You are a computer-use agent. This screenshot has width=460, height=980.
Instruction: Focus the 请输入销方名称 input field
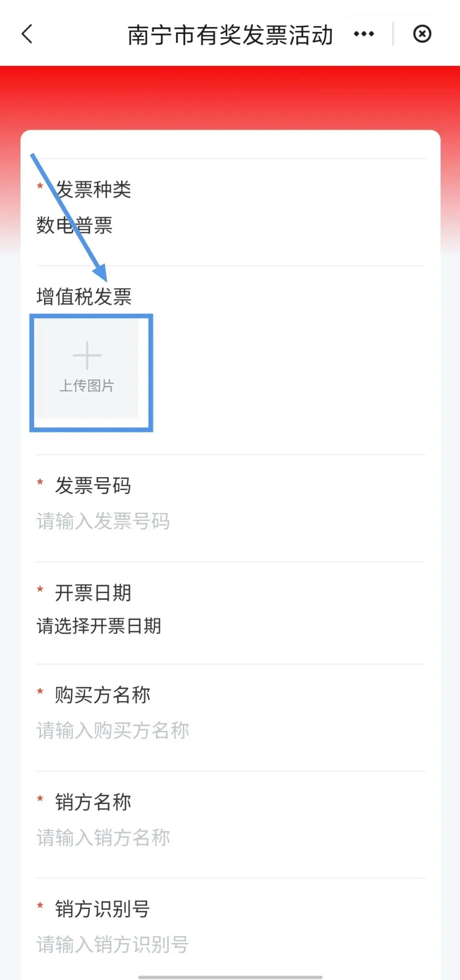[x=230, y=837]
